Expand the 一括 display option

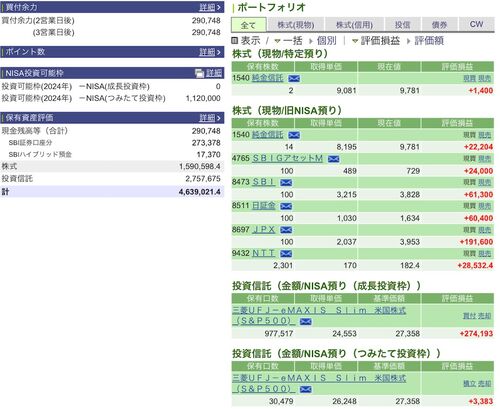(x=288, y=41)
